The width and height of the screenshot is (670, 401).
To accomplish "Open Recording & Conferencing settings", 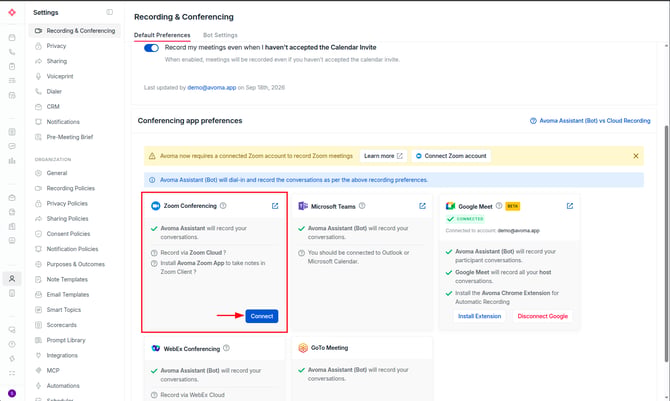I will coord(75,31).
